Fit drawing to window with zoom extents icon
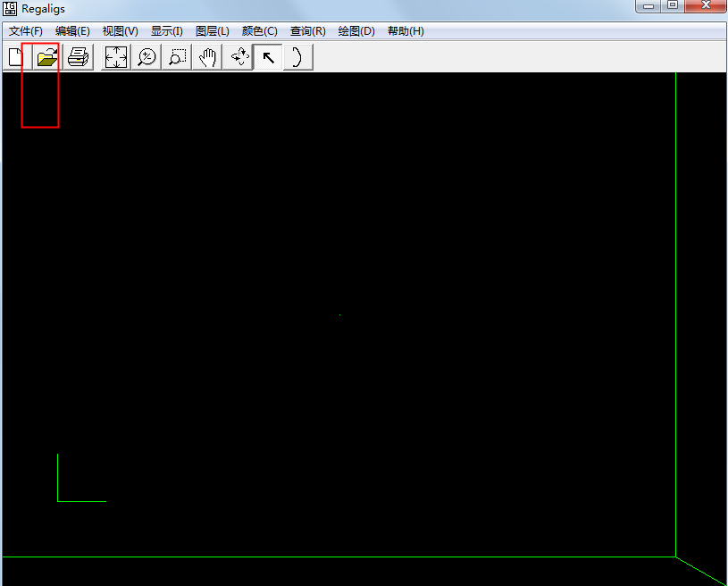 click(x=116, y=57)
